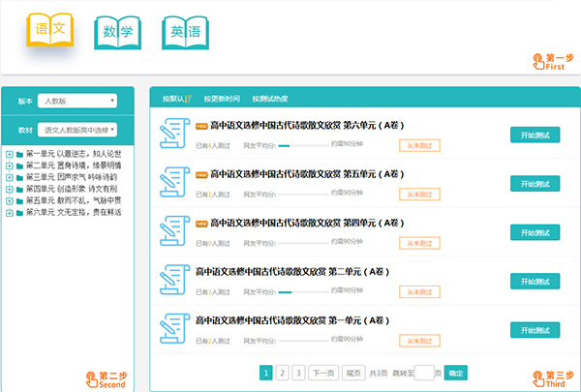Select the 语文 subject book icon
The height and width of the screenshot is (392, 581).
[x=50, y=31]
